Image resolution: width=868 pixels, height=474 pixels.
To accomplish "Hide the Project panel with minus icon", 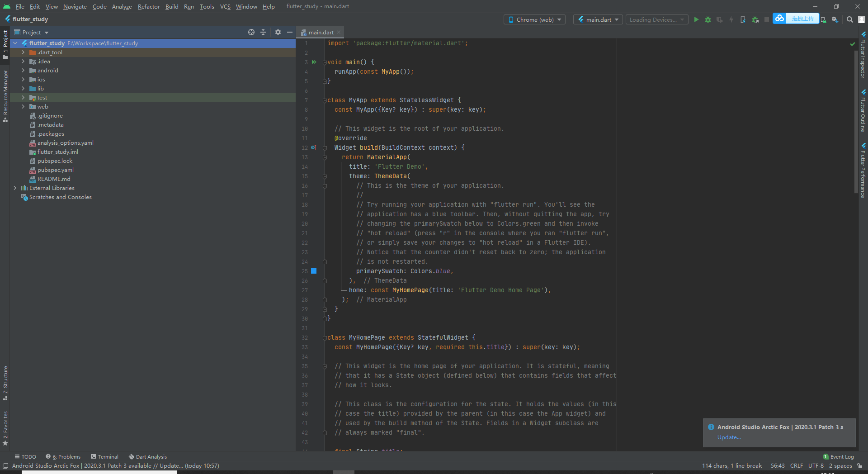I will pyautogui.click(x=290, y=32).
